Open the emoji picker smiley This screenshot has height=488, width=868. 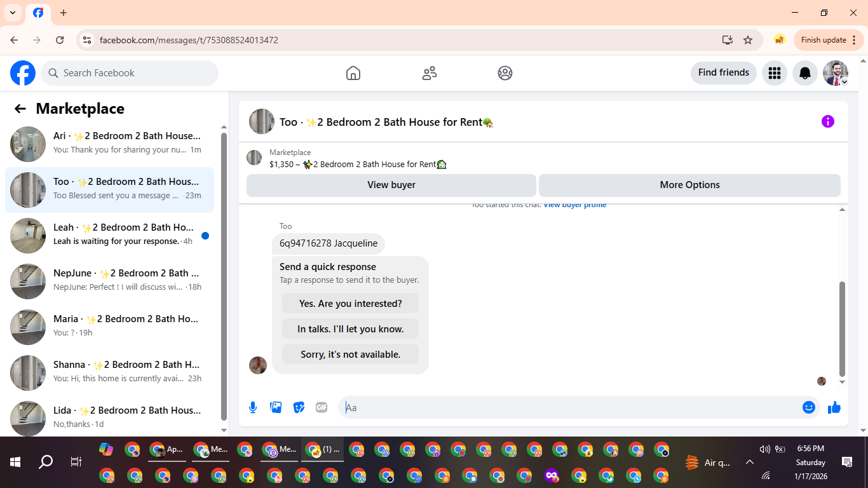click(x=809, y=407)
